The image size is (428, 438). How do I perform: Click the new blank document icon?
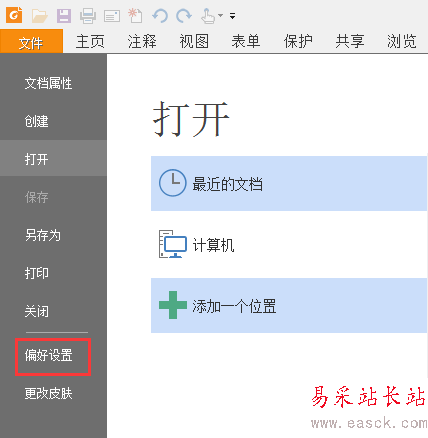click(x=135, y=16)
